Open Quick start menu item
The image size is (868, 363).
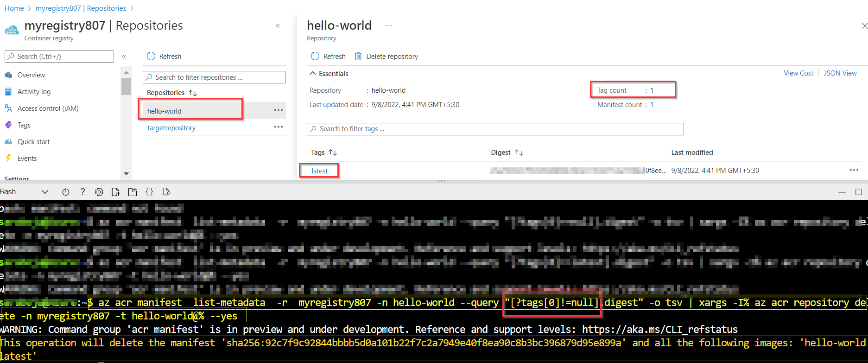33,142
